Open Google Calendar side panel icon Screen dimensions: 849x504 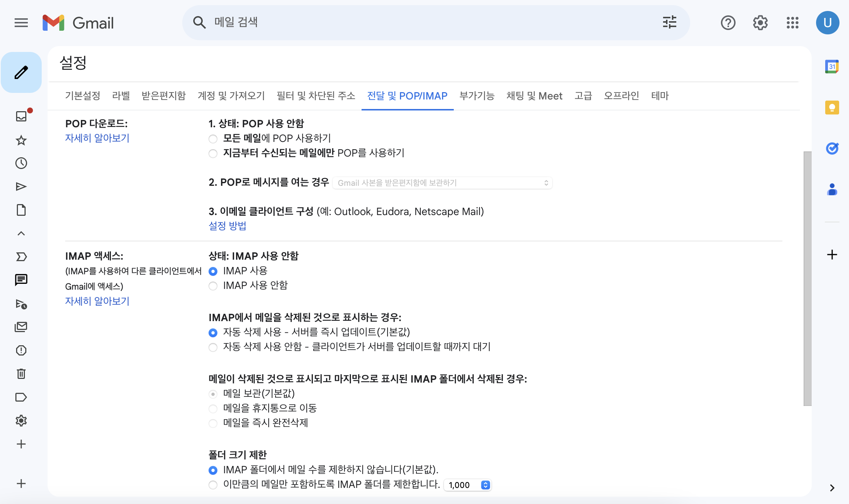832,67
